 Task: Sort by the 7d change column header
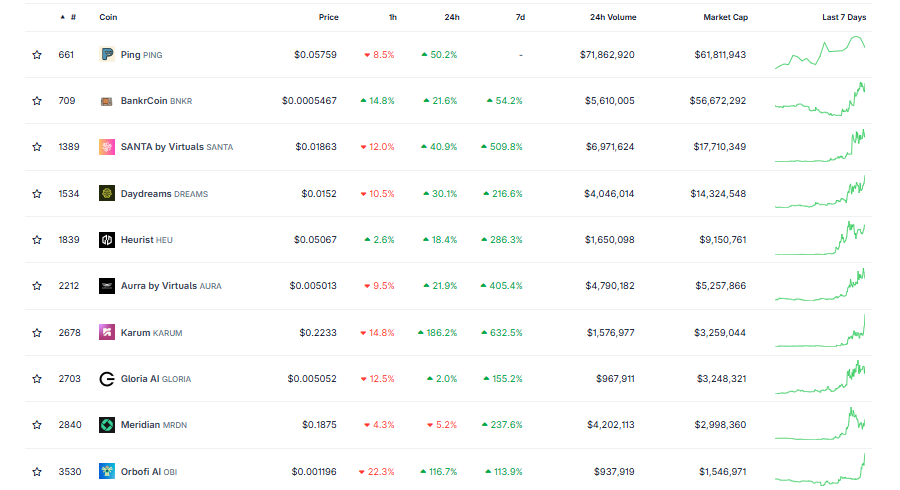[520, 17]
